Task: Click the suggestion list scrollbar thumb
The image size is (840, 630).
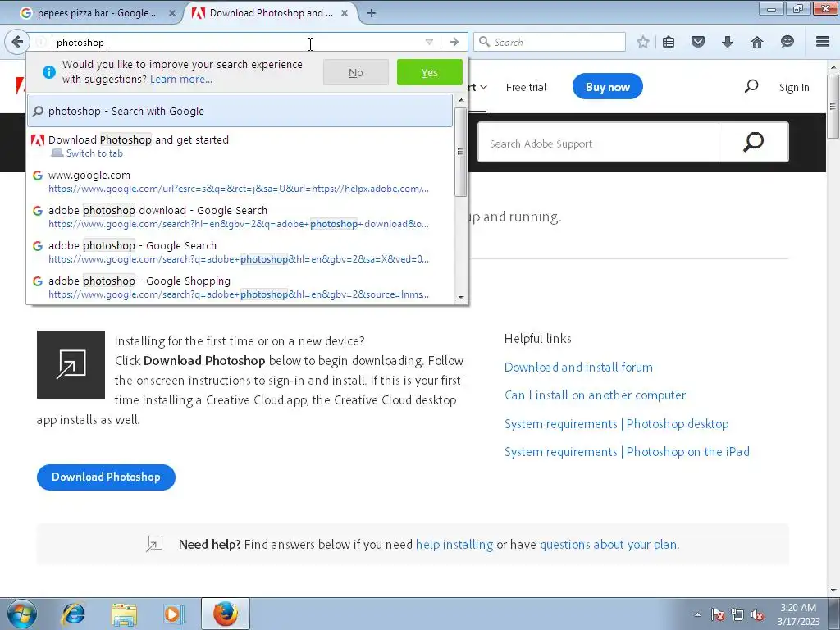Action: tap(461, 152)
